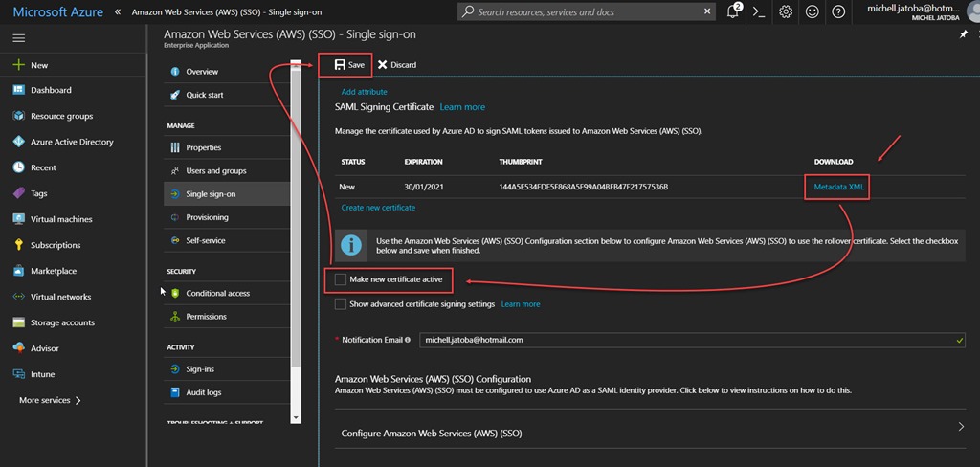
Task: Open Sign-ins under Activity
Action: pos(226,369)
